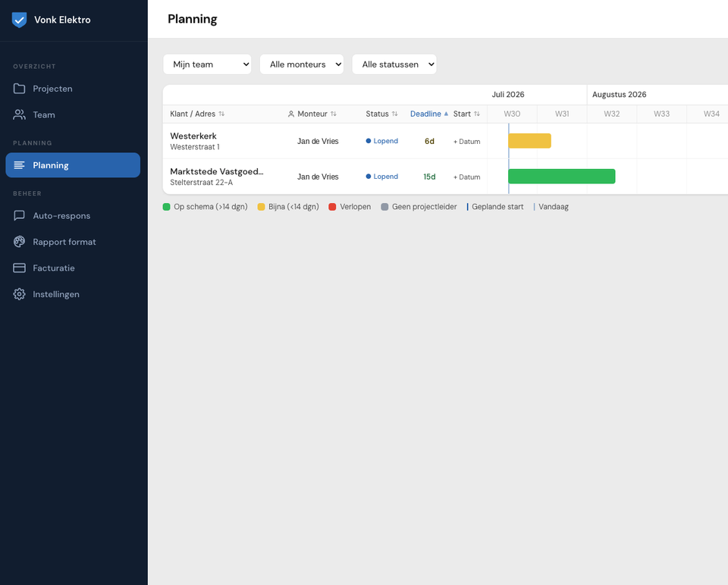Open the Auto-respons settings page
Image resolution: width=728 pixels, height=585 pixels.
[73, 216]
